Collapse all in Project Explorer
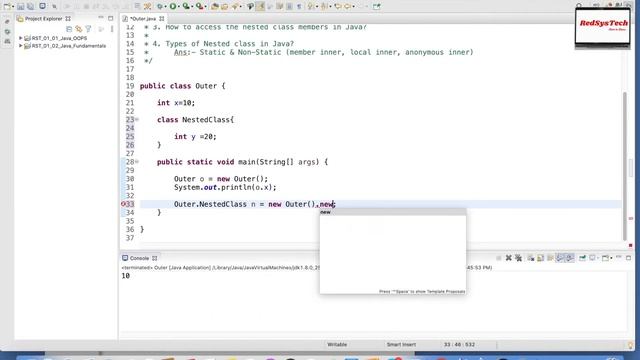The width and height of the screenshot is (640, 360). pyautogui.click(x=69, y=29)
